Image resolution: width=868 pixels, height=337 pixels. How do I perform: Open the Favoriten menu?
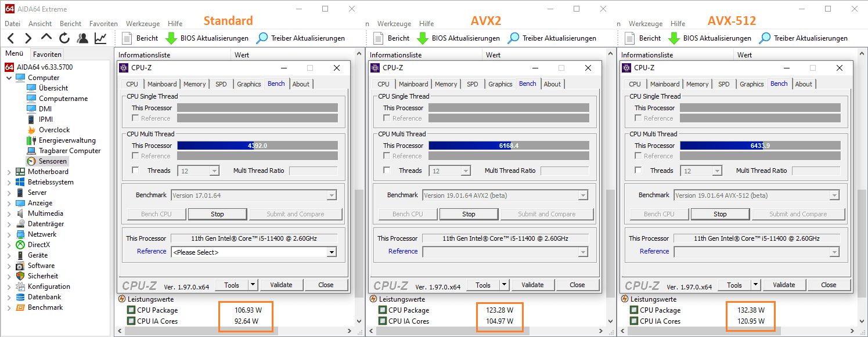tap(103, 24)
